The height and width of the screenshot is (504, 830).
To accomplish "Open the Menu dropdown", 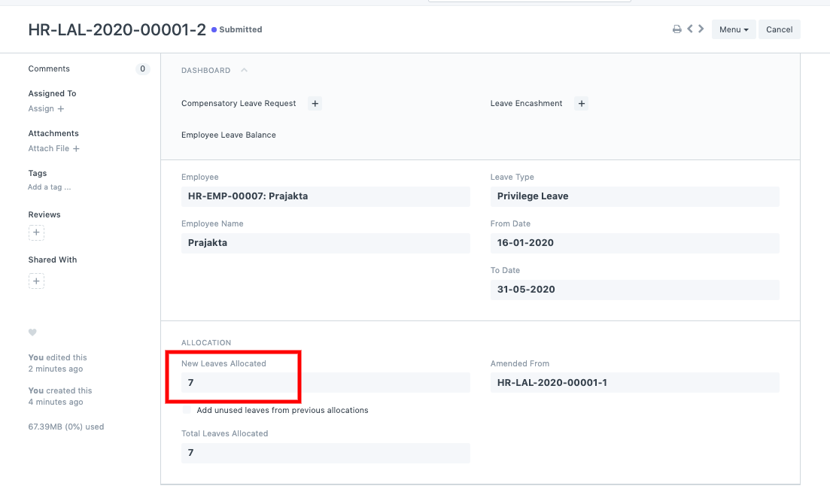I will (x=733, y=29).
